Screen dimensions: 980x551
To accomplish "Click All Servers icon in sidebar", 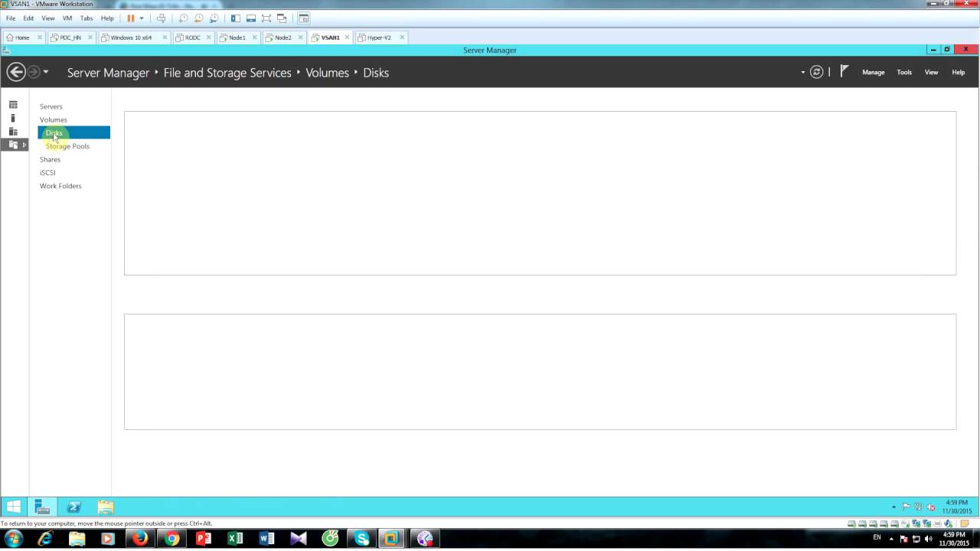I will [13, 132].
